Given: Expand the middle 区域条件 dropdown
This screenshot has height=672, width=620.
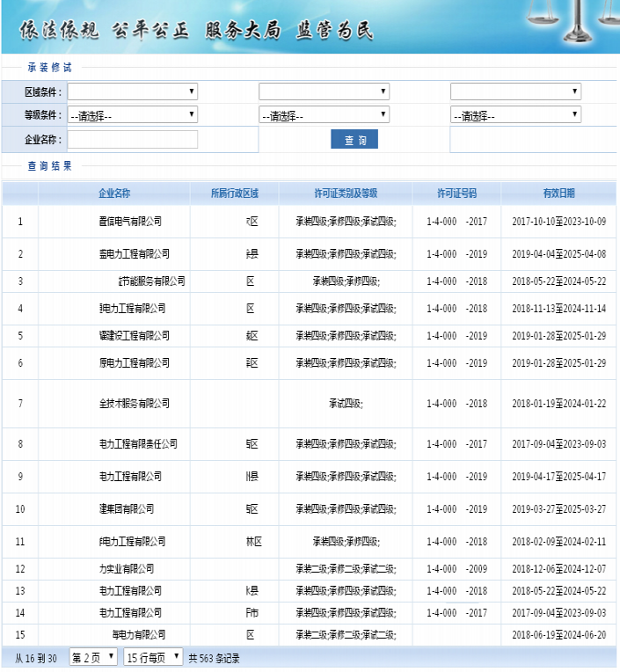Looking at the screenshot, I should (x=324, y=91).
